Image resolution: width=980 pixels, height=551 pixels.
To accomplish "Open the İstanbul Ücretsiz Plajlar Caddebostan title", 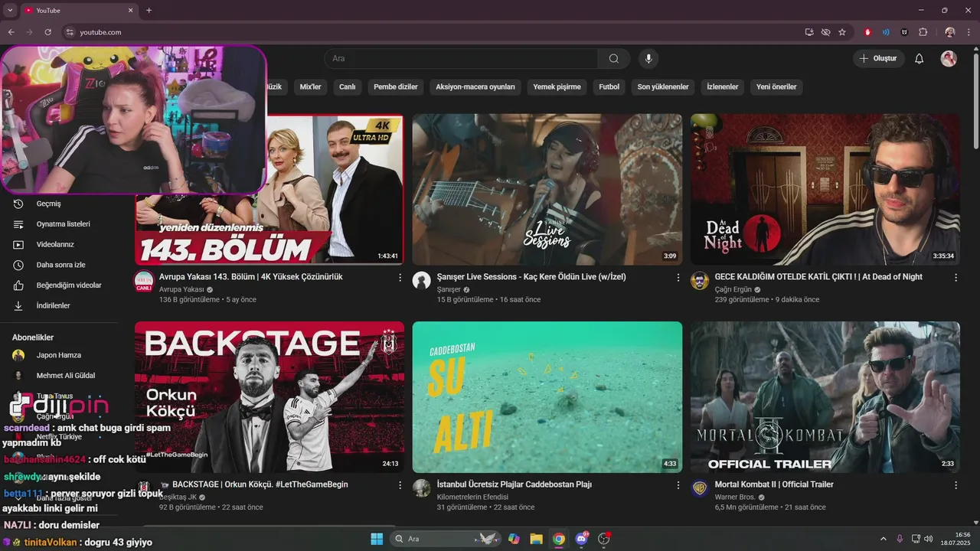I will 514,484.
